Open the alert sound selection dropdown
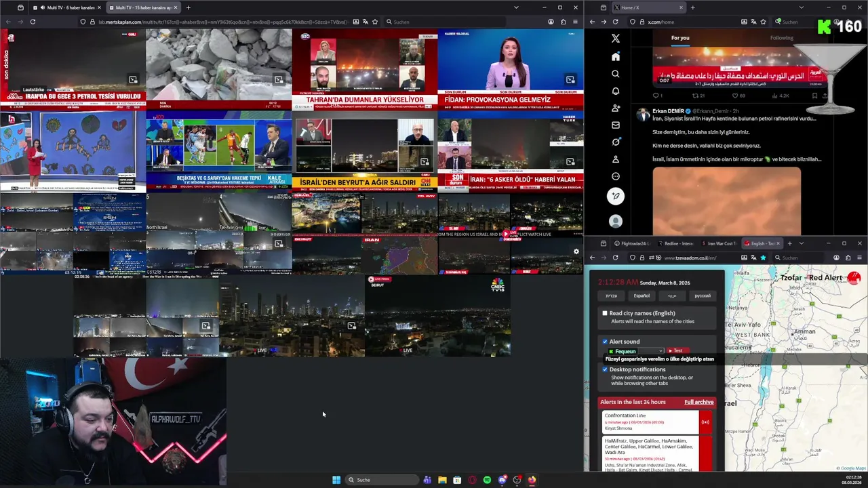868x488 pixels. point(635,351)
